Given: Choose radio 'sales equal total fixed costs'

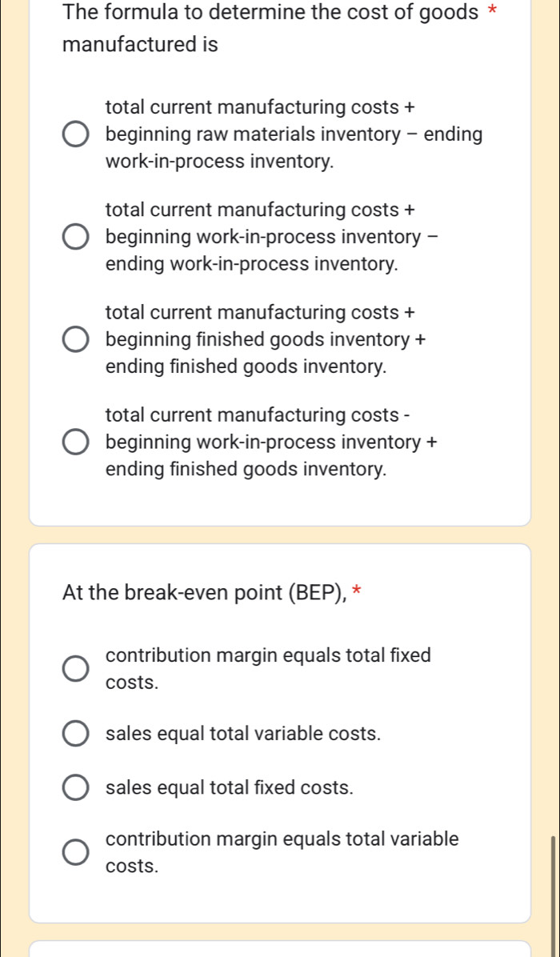Looking at the screenshot, I should coord(76,788).
